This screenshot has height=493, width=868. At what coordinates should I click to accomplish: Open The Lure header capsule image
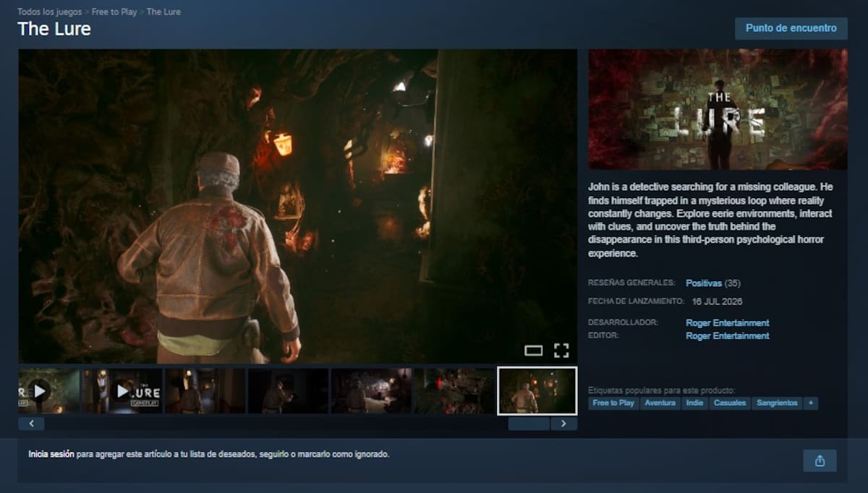click(x=718, y=109)
